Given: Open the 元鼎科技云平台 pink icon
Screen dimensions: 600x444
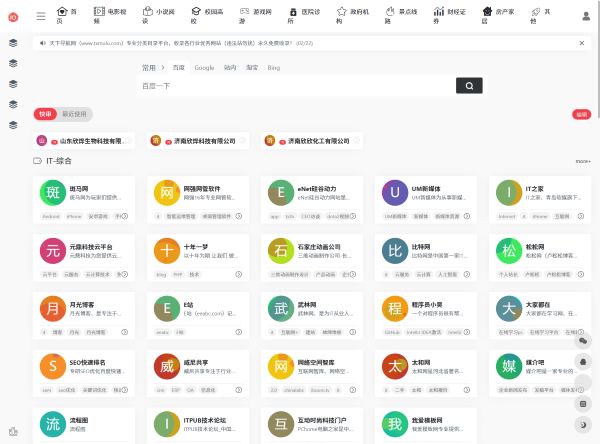Looking at the screenshot, I should (x=53, y=251).
